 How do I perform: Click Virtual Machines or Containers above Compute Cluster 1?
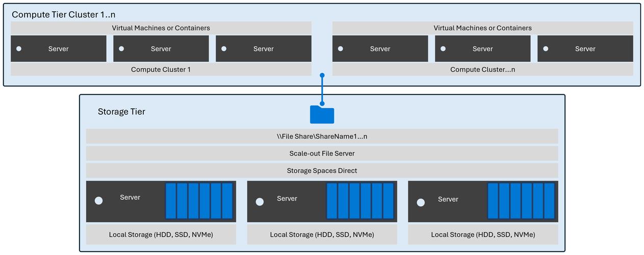[161, 28]
